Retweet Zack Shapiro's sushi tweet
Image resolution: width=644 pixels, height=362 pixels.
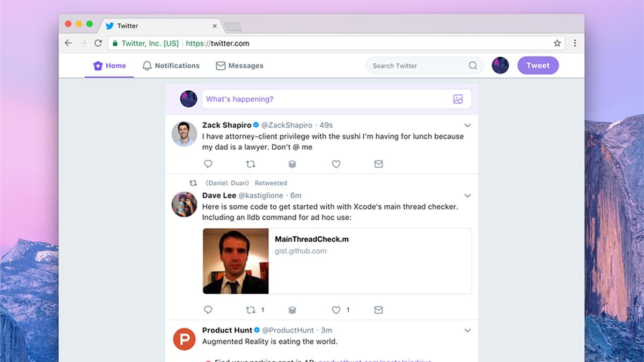[251, 164]
